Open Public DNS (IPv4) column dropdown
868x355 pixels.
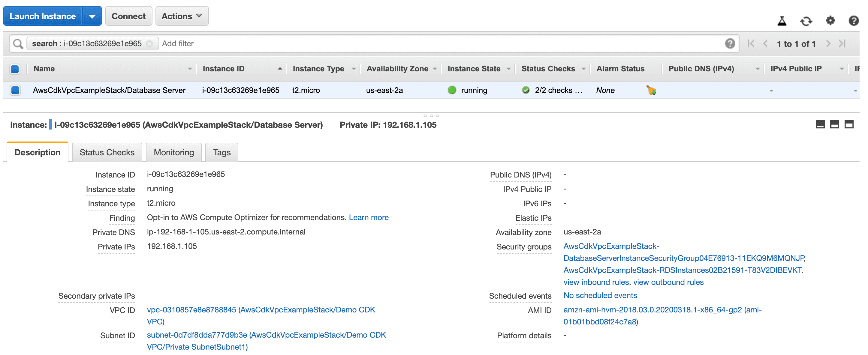(x=758, y=69)
